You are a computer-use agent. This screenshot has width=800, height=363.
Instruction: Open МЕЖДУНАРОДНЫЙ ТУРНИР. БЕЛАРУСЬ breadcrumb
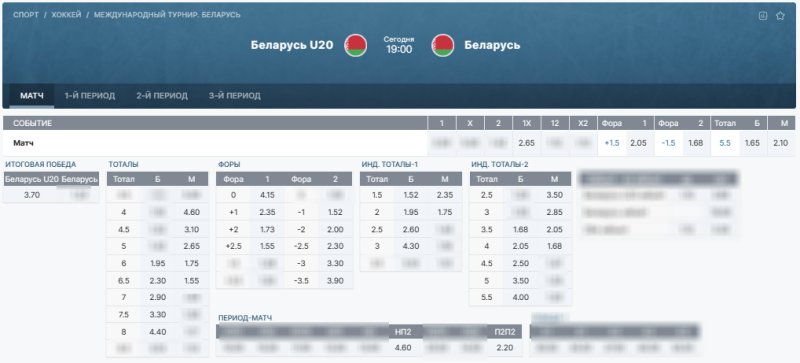(167, 15)
